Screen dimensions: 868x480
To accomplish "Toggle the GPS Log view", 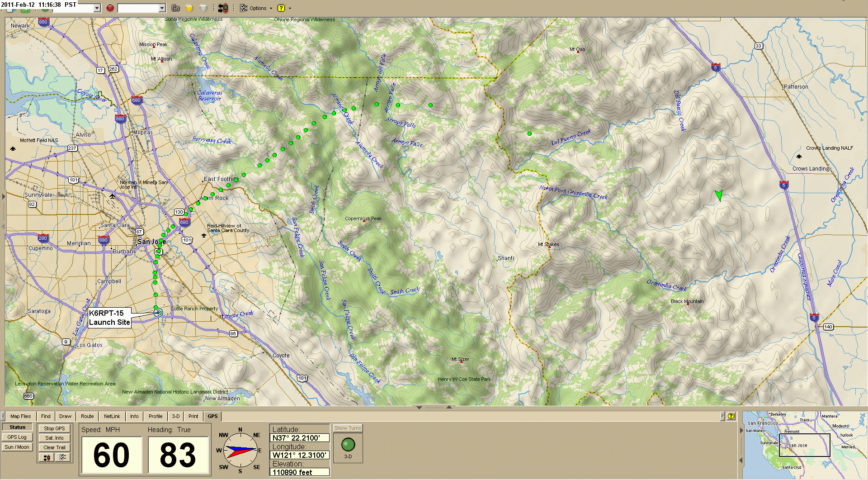I will tap(17, 437).
